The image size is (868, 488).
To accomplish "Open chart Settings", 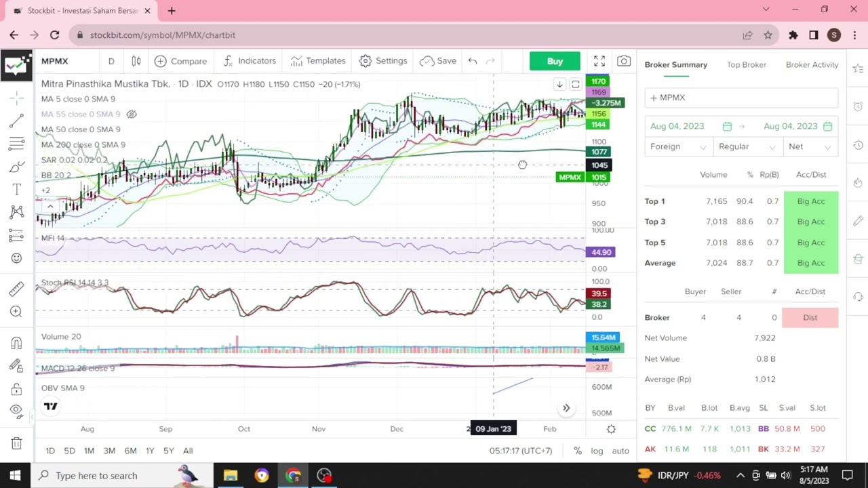I will click(x=383, y=61).
